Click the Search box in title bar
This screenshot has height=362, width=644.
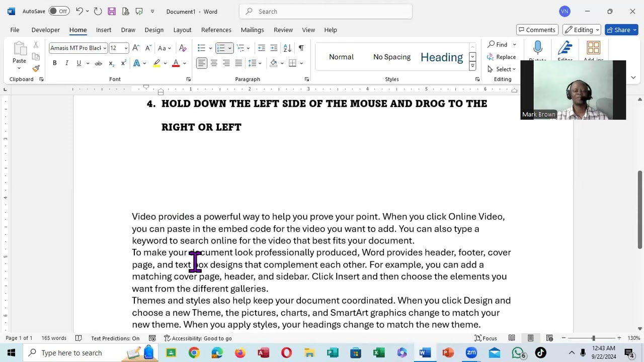click(x=326, y=11)
